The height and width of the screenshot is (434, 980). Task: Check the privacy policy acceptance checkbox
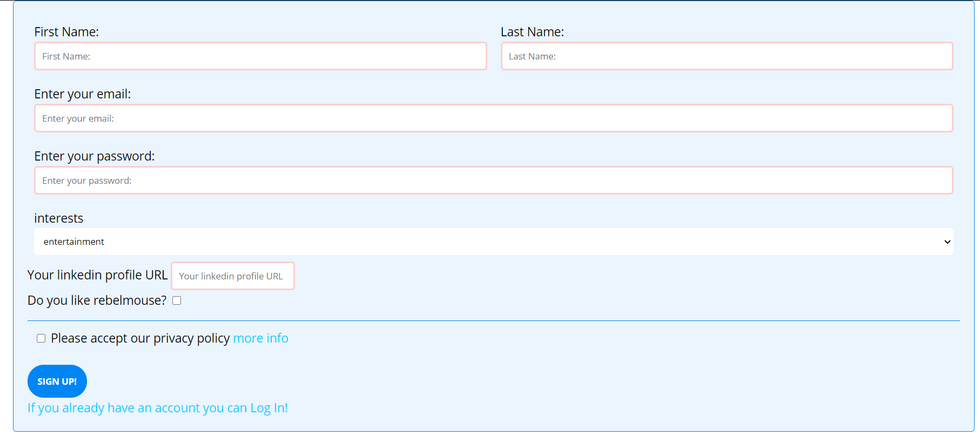pos(41,339)
